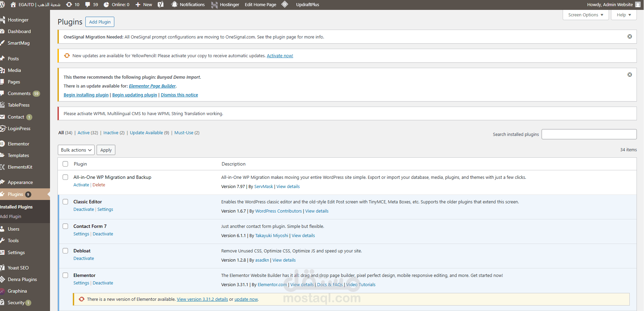Click the Hostinger logo icon in admin bar
Screen dimensions: 644x311
(214, 5)
